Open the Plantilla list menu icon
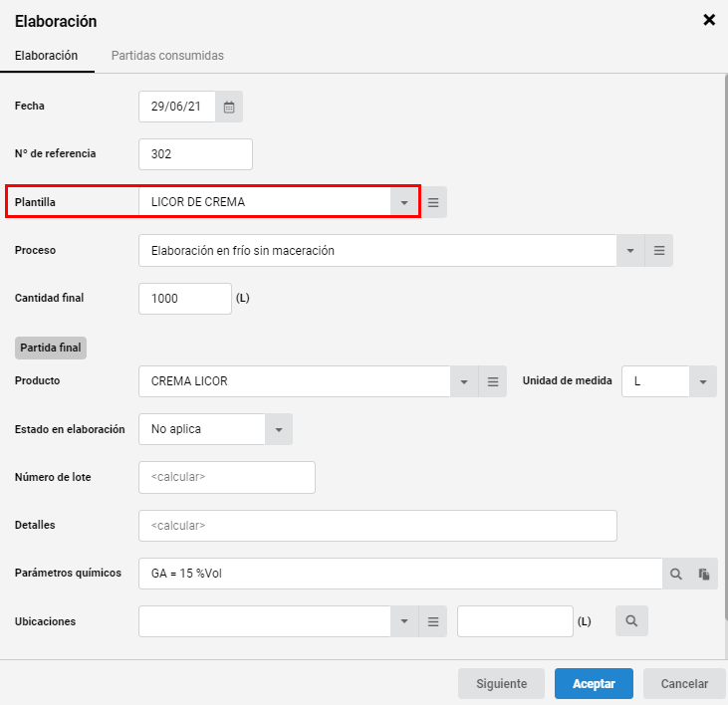Viewport: 728px width, 705px height. (x=433, y=202)
